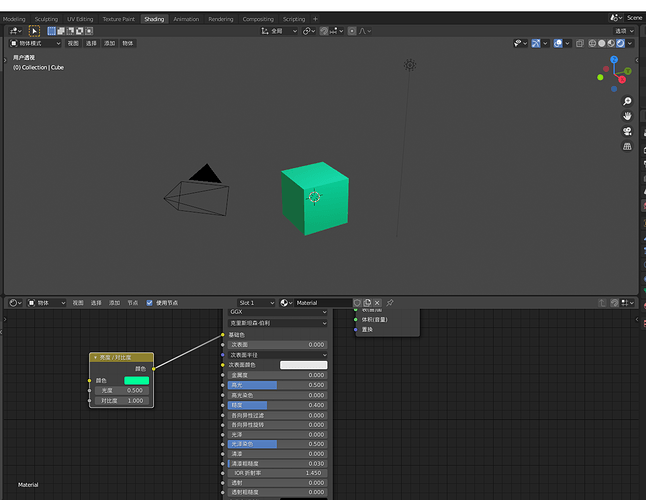This screenshot has width=646, height=500.
Task: Click the Material name input field
Action: 322,302
